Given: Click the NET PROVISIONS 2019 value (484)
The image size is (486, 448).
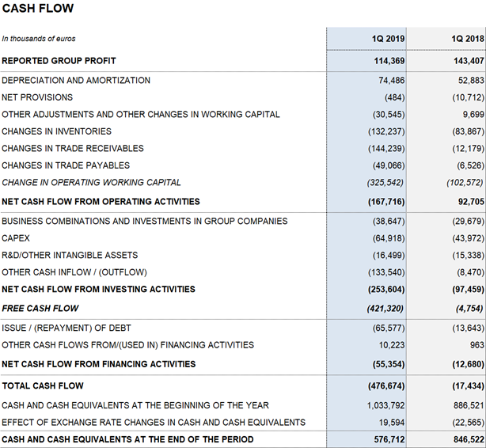Looking at the screenshot, I should tap(394, 97).
